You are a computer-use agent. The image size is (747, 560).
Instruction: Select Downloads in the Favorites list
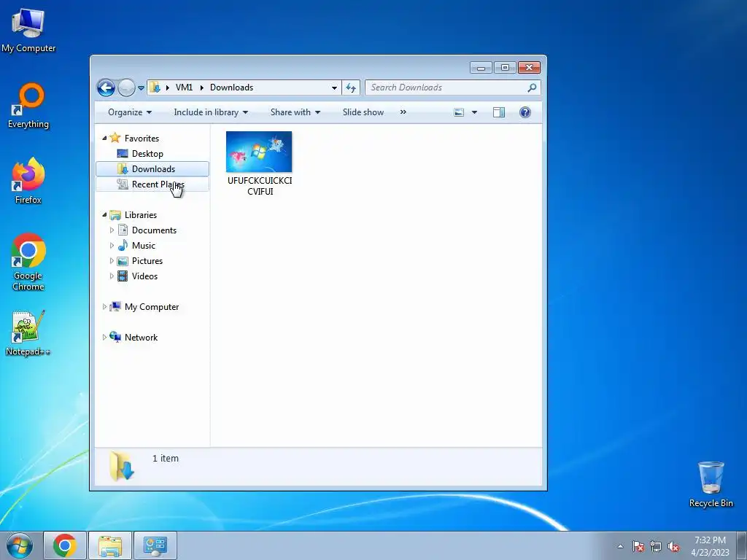[152, 169]
